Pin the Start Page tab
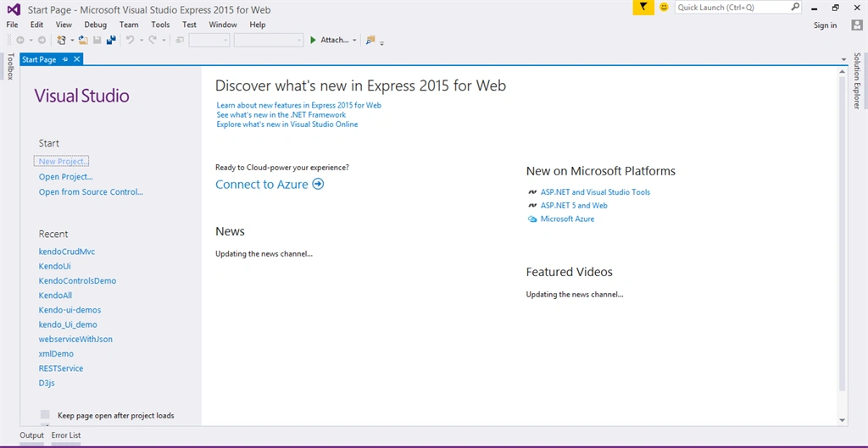The height and width of the screenshot is (448, 868). (x=65, y=59)
